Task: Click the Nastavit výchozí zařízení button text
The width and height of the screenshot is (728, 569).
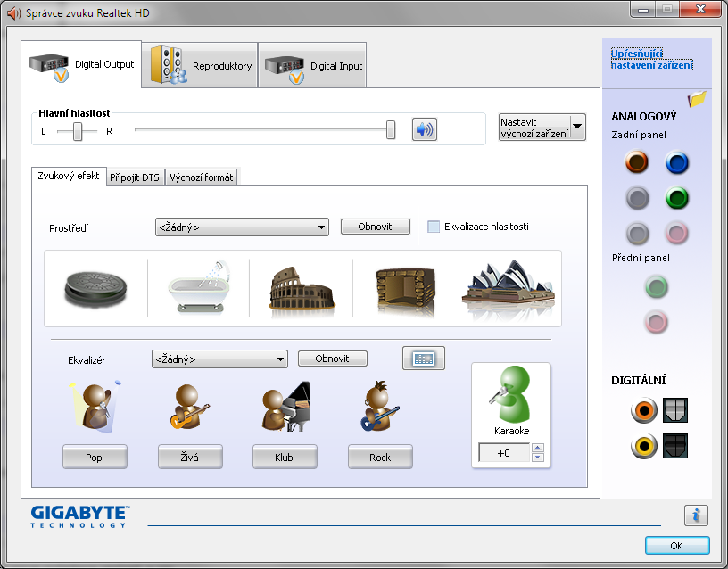Action: [x=534, y=128]
